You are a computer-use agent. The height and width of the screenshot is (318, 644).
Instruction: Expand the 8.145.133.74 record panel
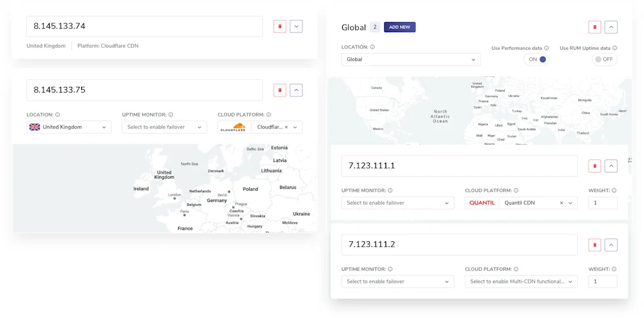(296, 26)
